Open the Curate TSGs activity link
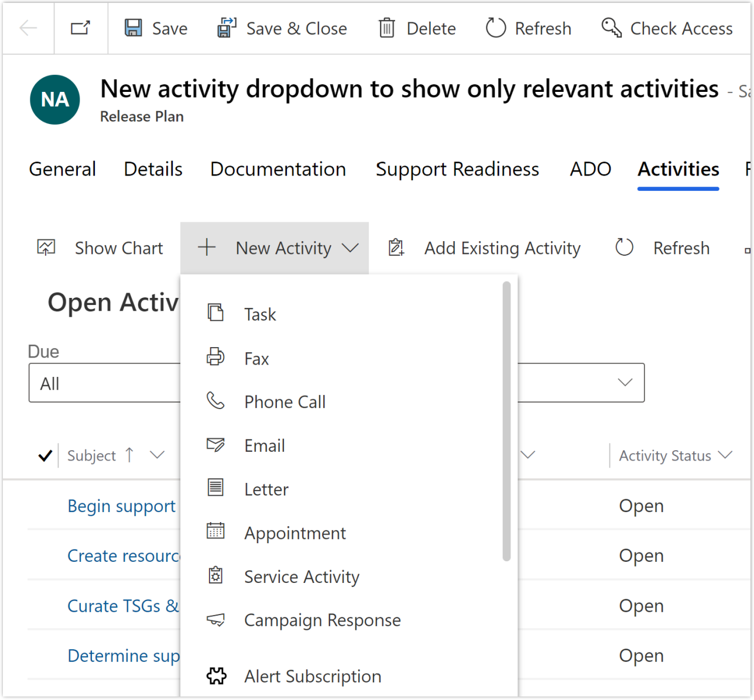This screenshot has height=700, width=754. coord(123,606)
